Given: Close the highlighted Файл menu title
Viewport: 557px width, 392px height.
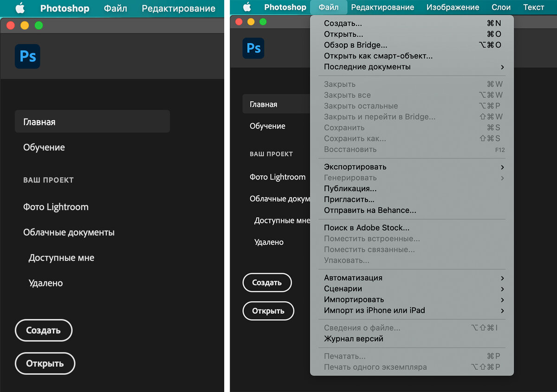Looking at the screenshot, I should [x=329, y=7].
